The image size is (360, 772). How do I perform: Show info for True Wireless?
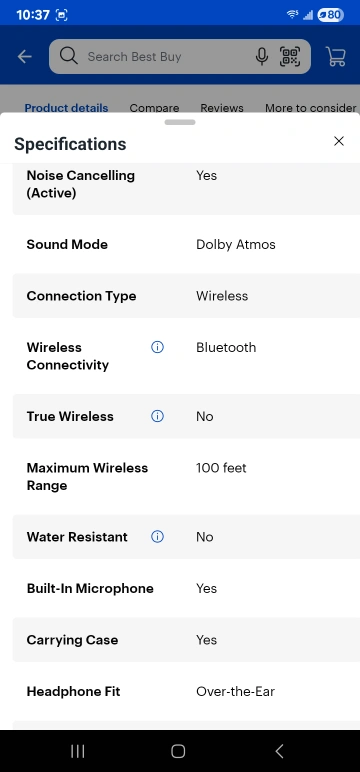pos(157,416)
